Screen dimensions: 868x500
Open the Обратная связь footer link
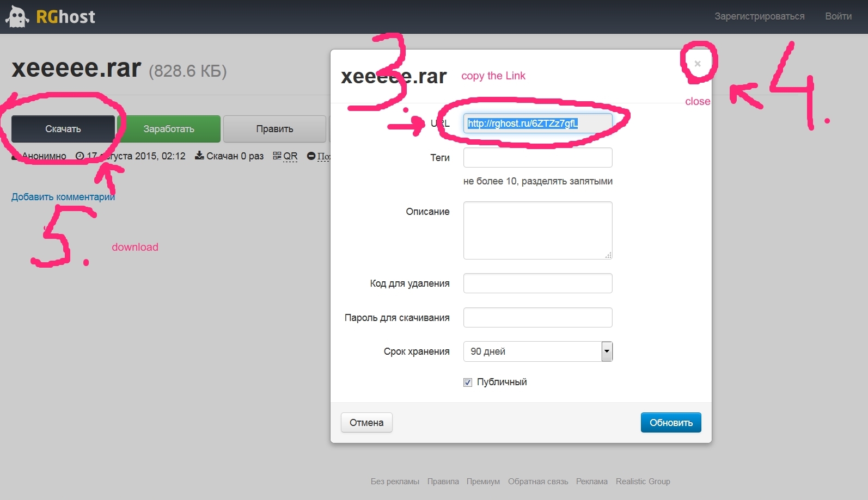(537, 482)
